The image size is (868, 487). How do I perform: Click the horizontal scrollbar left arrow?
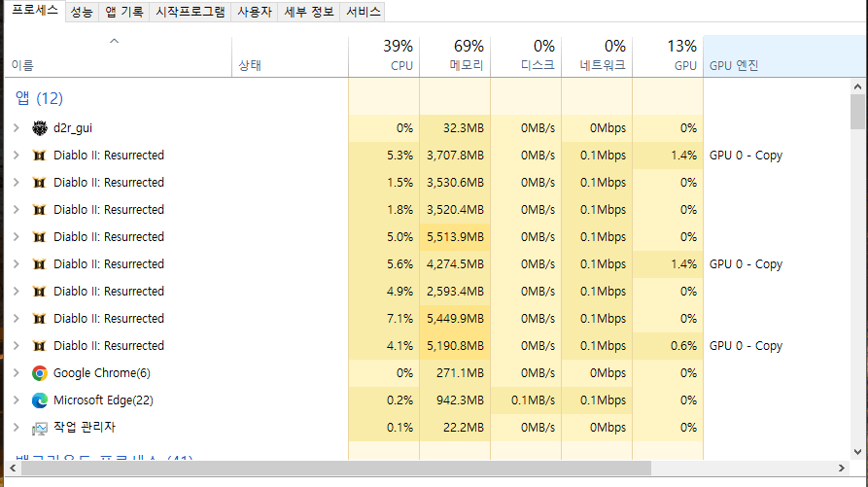tap(13, 469)
